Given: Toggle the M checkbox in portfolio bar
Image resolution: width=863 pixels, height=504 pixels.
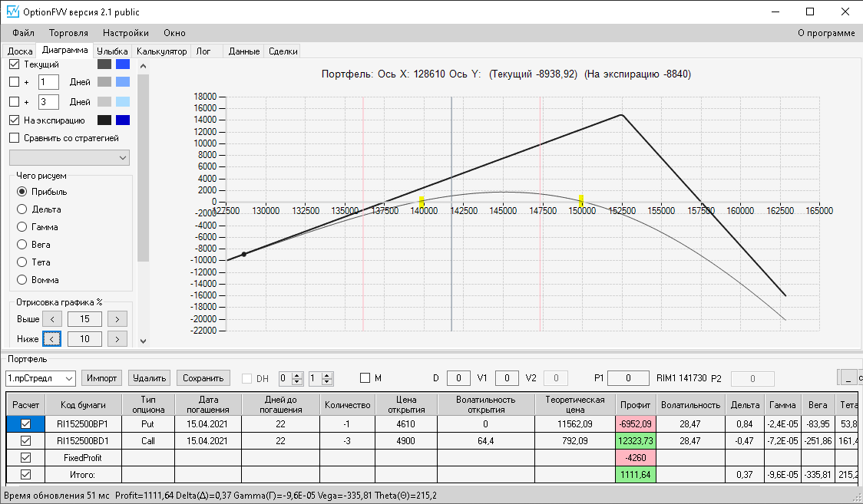Looking at the screenshot, I should (x=365, y=378).
